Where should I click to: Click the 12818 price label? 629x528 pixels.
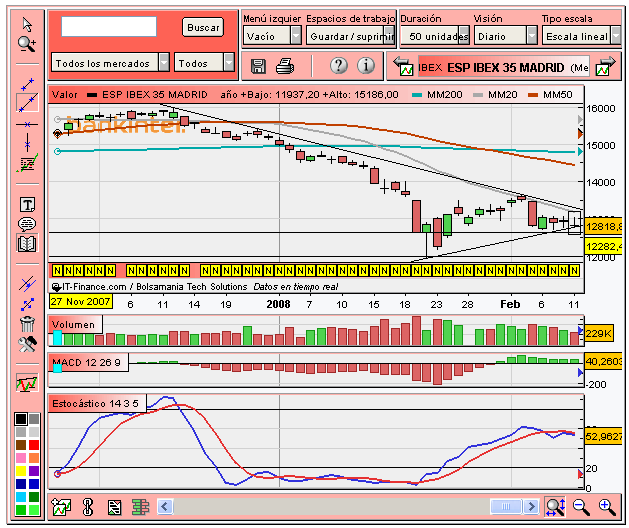click(x=603, y=226)
